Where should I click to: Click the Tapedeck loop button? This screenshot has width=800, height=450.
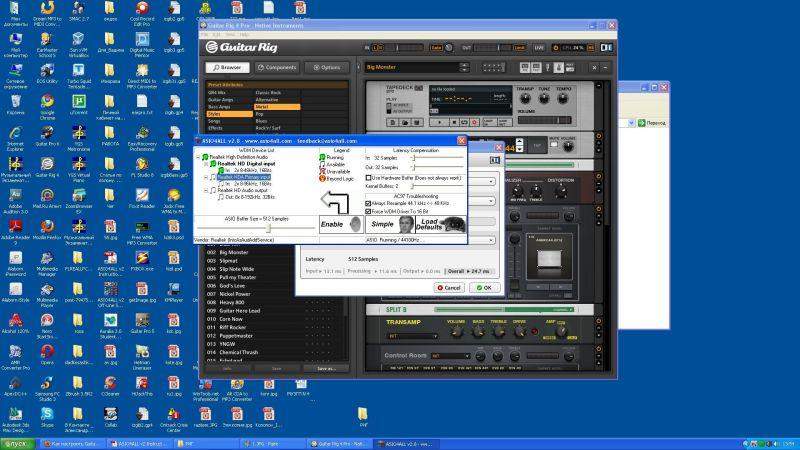click(x=464, y=122)
